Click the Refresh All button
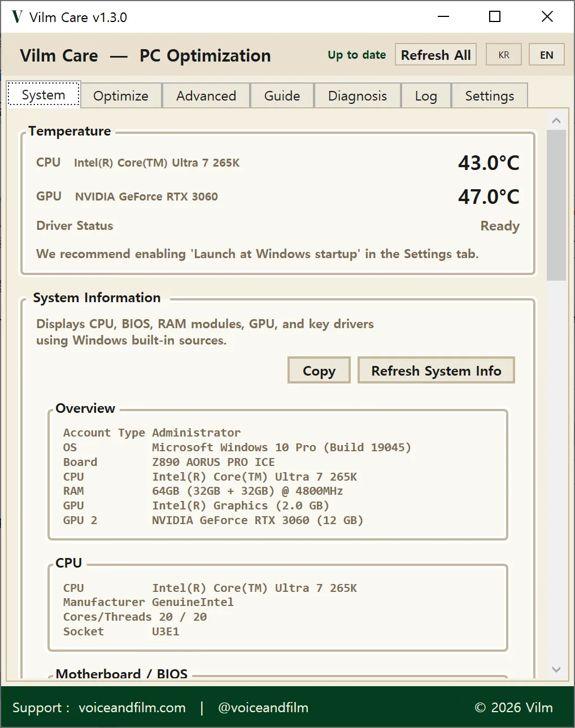Image resolution: width=575 pixels, height=728 pixels. pyautogui.click(x=435, y=55)
